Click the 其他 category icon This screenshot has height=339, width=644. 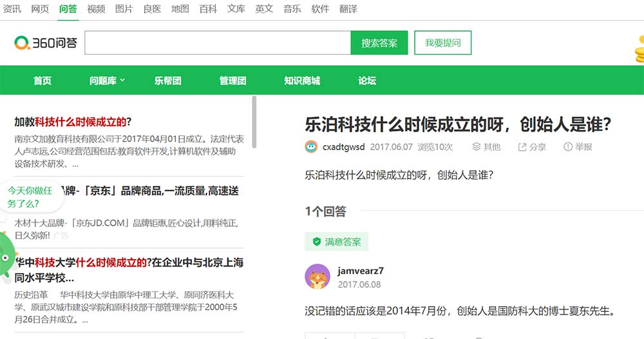coord(477,147)
